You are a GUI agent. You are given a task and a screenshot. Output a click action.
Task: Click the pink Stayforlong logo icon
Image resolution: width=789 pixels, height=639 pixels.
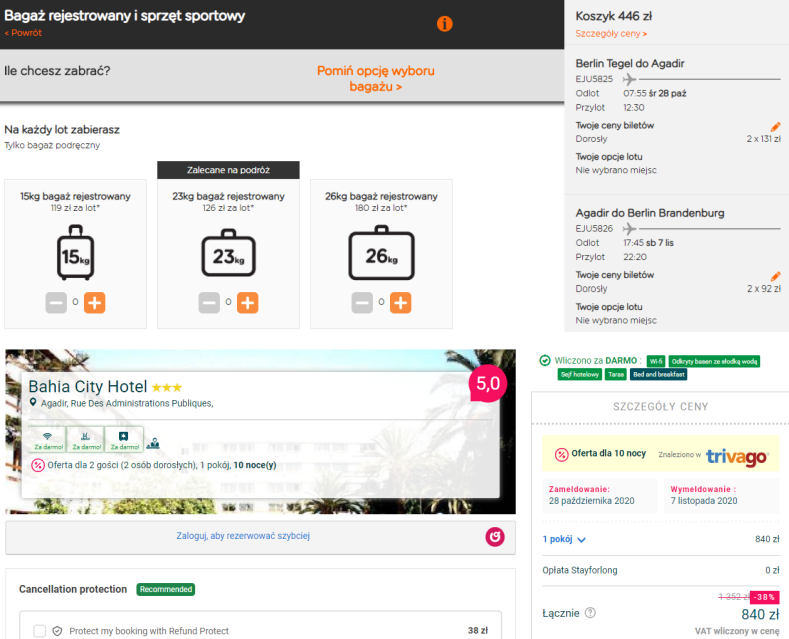pyautogui.click(x=494, y=537)
